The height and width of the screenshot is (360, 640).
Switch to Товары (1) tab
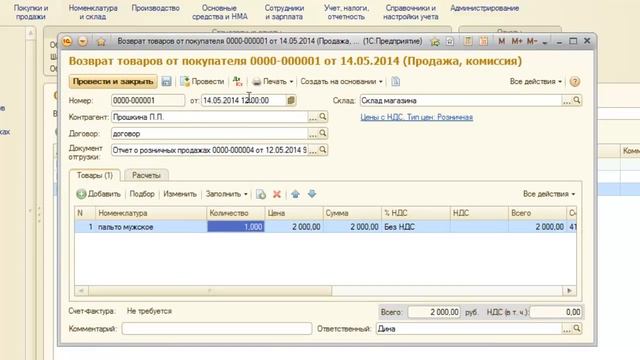click(x=95, y=175)
